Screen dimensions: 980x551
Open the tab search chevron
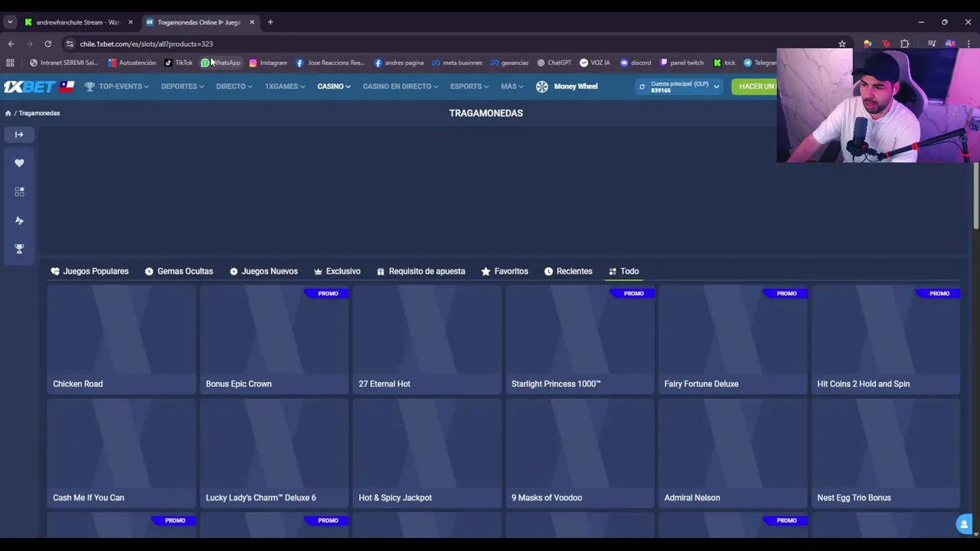(10, 22)
